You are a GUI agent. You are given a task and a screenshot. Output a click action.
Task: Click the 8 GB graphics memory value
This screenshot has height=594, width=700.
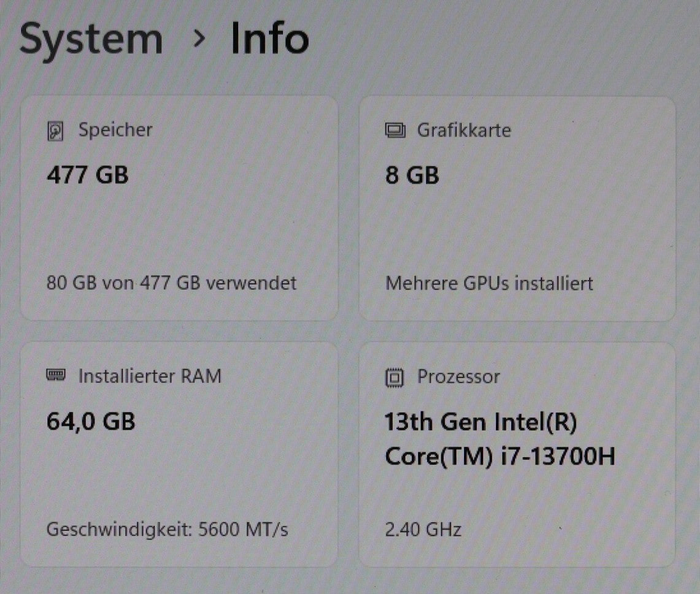pos(412,176)
